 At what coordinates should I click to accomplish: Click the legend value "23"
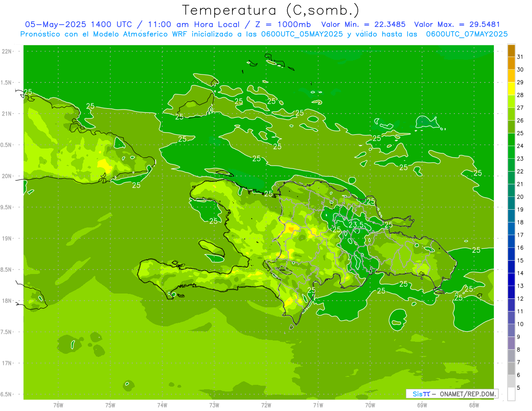(x=520, y=158)
